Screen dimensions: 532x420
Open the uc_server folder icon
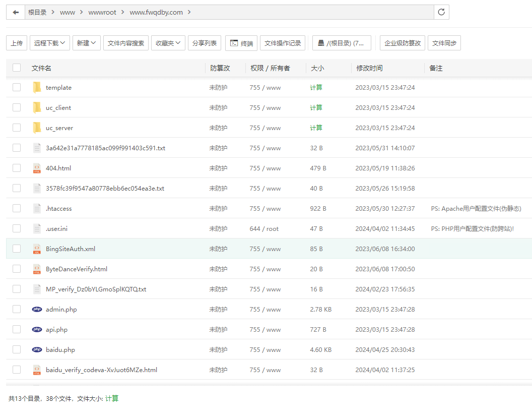pyautogui.click(x=37, y=128)
